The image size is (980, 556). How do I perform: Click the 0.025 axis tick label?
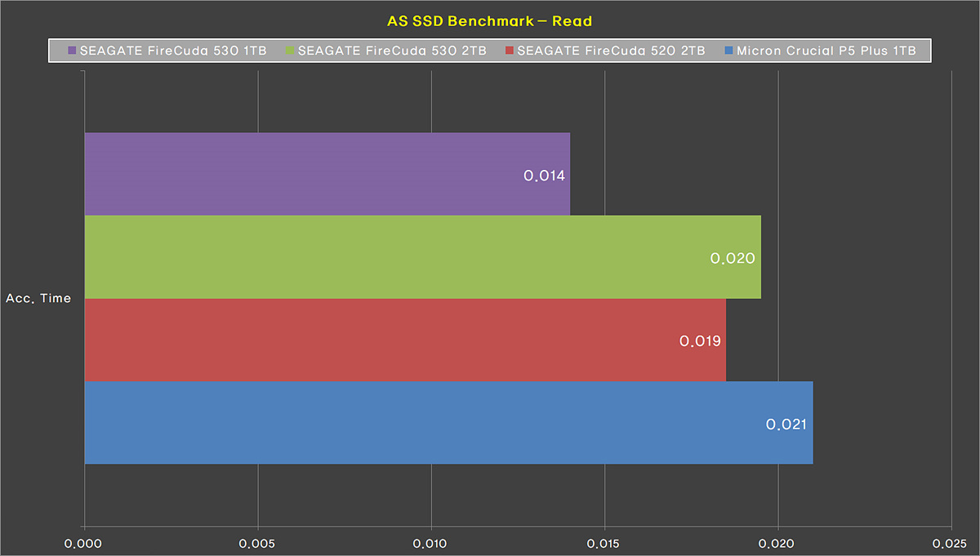[x=951, y=544]
